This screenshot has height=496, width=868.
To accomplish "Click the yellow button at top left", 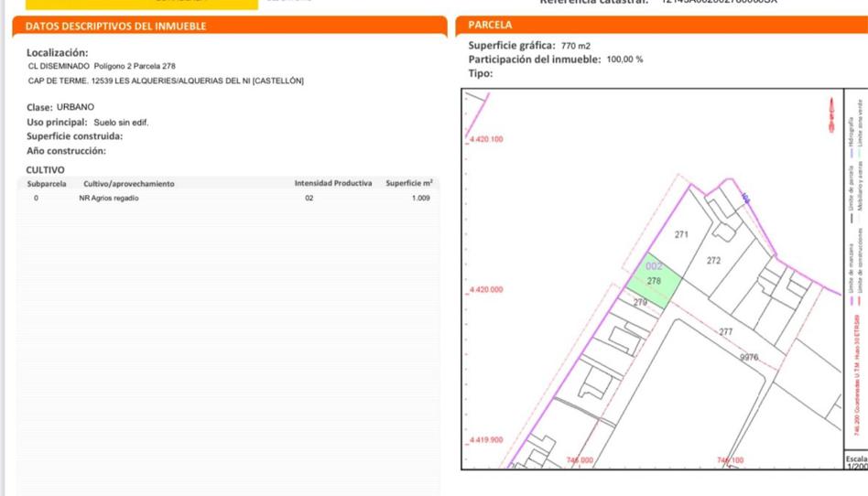I will click(128, 4).
